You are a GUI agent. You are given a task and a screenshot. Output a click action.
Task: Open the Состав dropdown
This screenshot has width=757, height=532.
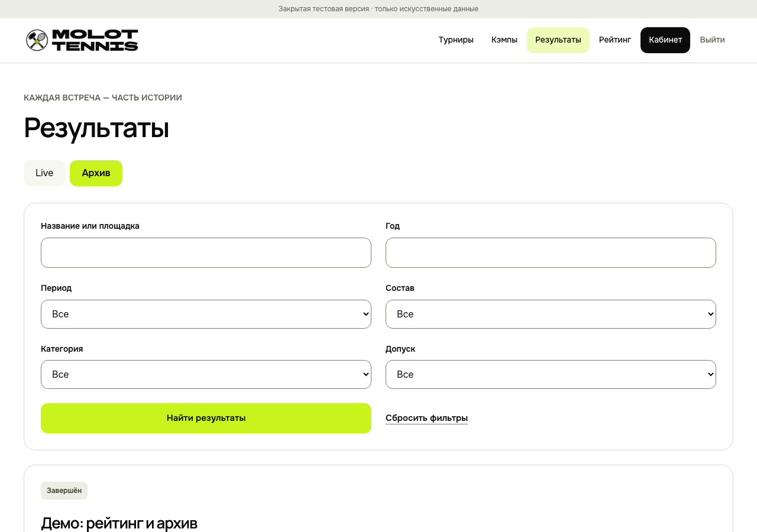pos(551,314)
